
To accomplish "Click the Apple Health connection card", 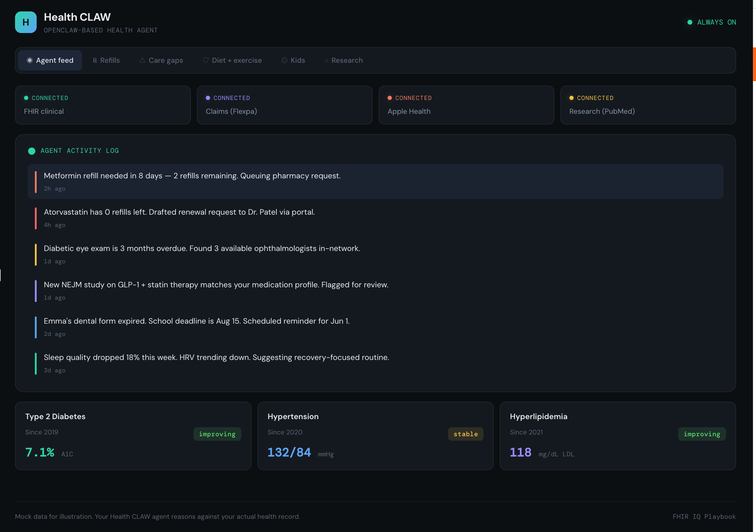I will (x=466, y=105).
